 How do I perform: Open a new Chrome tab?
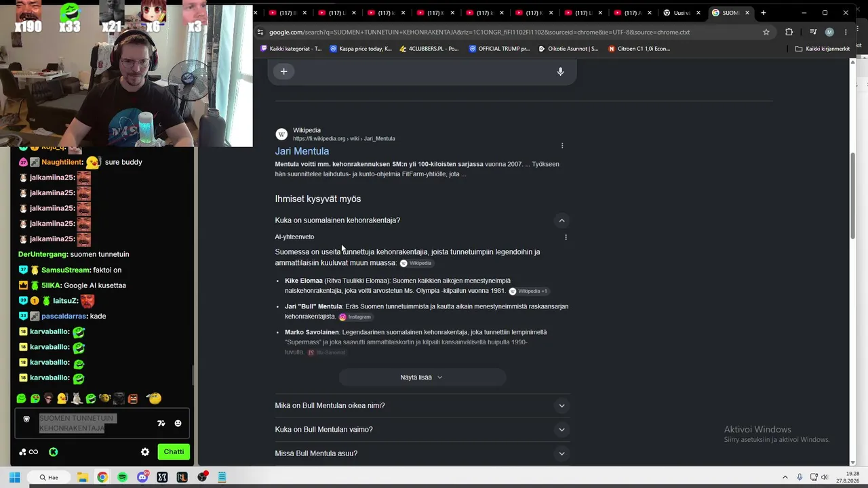[763, 13]
